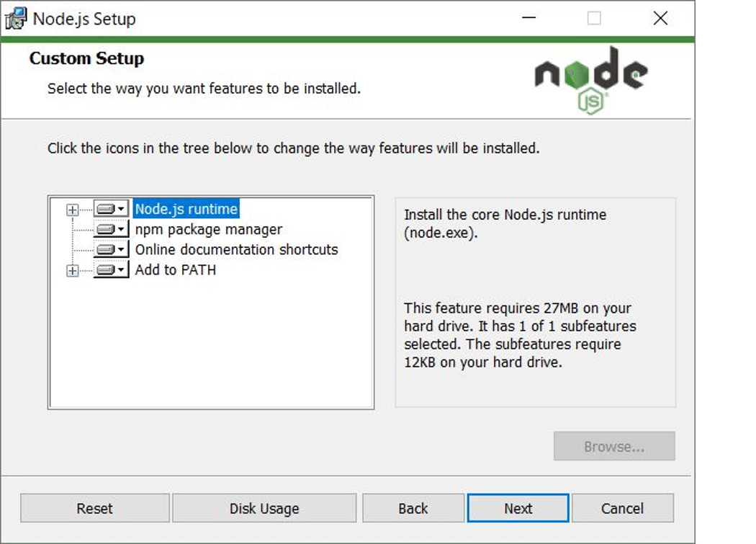This screenshot has height=544, width=756.
Task: Click the Reset button
Action: (x=95, y=508)
